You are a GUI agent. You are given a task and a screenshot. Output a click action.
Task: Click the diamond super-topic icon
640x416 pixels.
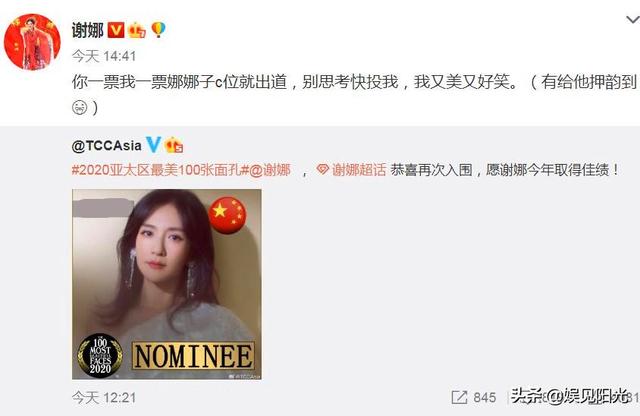click(322, 169)
